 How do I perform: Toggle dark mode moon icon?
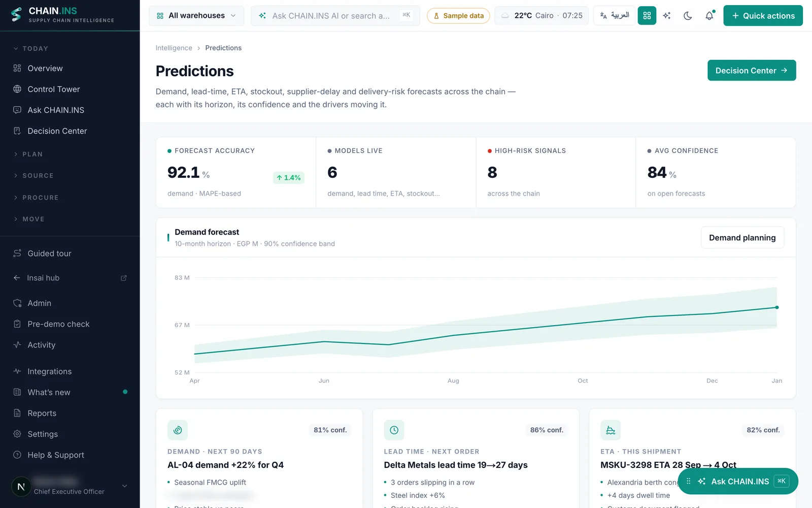coord(688,16)
